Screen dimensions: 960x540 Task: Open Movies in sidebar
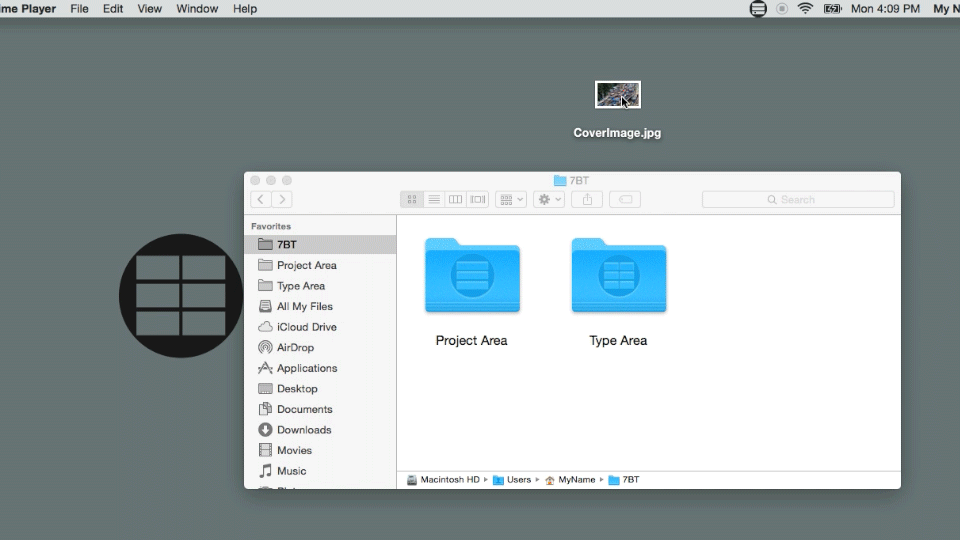point(320,450)
